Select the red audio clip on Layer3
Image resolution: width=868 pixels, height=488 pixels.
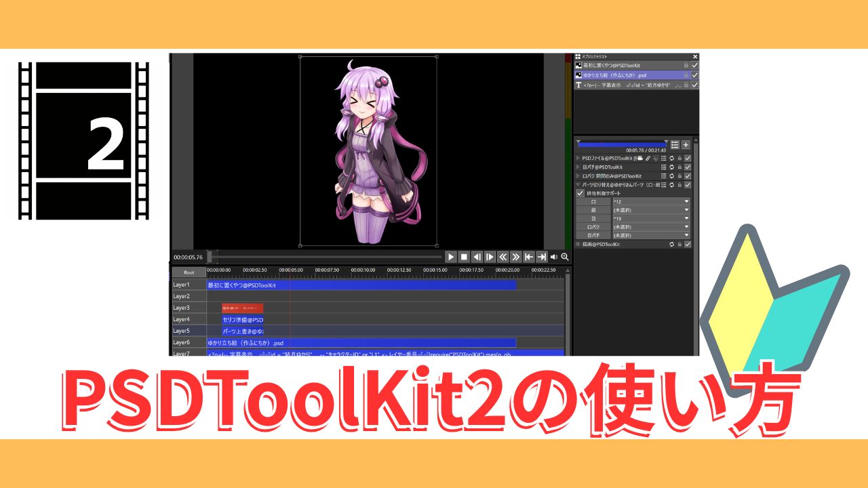[242, 308]
